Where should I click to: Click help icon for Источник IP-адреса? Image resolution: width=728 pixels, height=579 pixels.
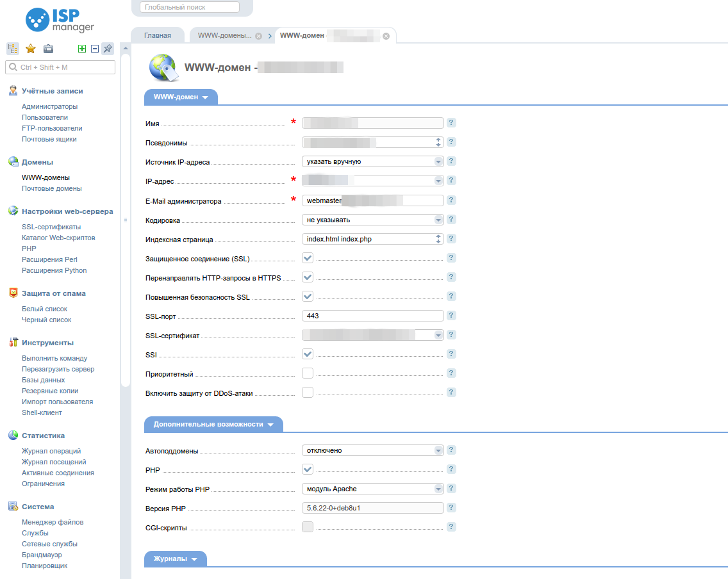[x=451, y=161]
